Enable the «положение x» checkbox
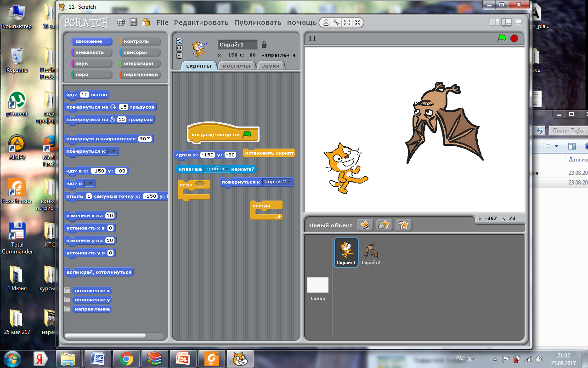Image resolution: width=588 pixels, height=368 pixels. coord(68,291)
